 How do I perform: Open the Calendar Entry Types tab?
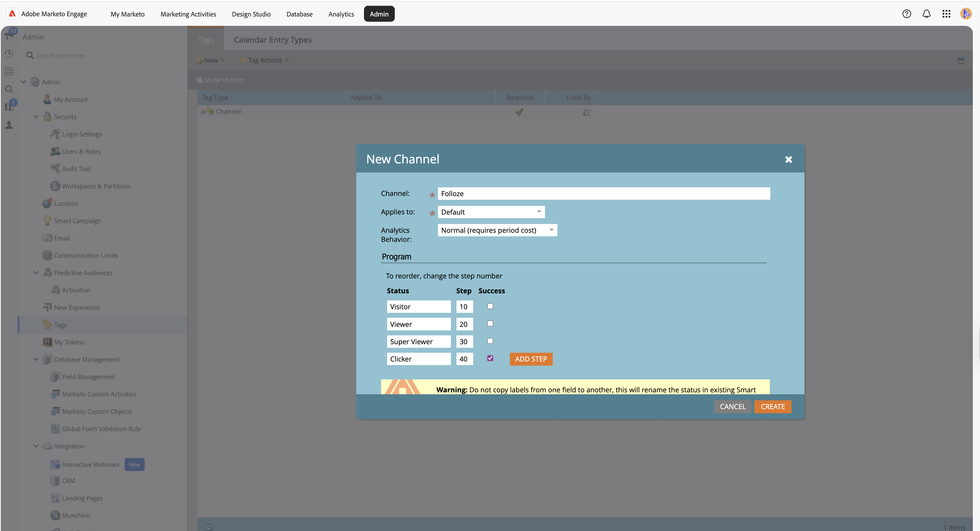[x=272, y=40]
